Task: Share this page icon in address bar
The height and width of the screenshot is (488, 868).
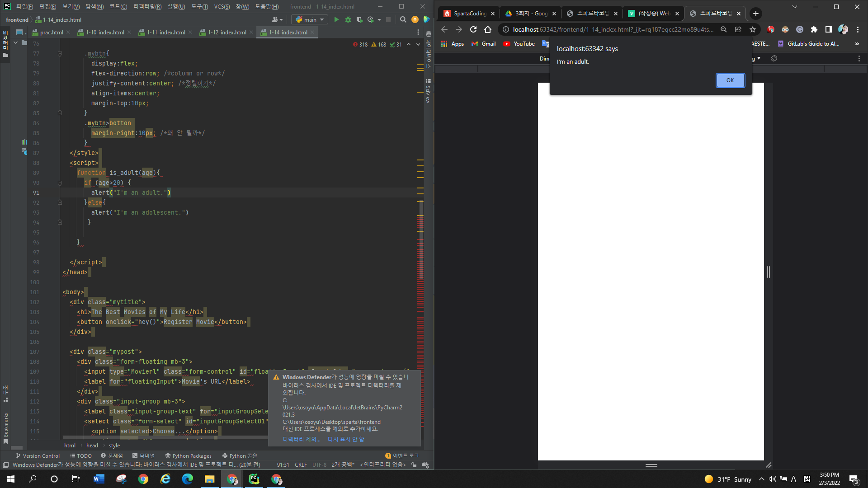Action: (x=738, y=29)
